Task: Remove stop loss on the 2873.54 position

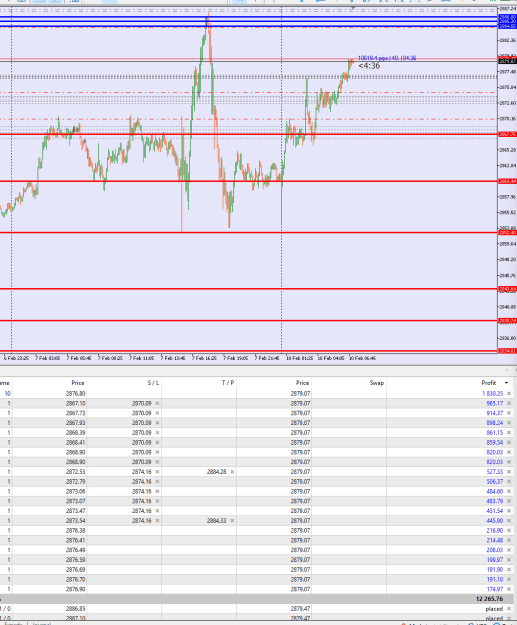Action: point(157,521)
